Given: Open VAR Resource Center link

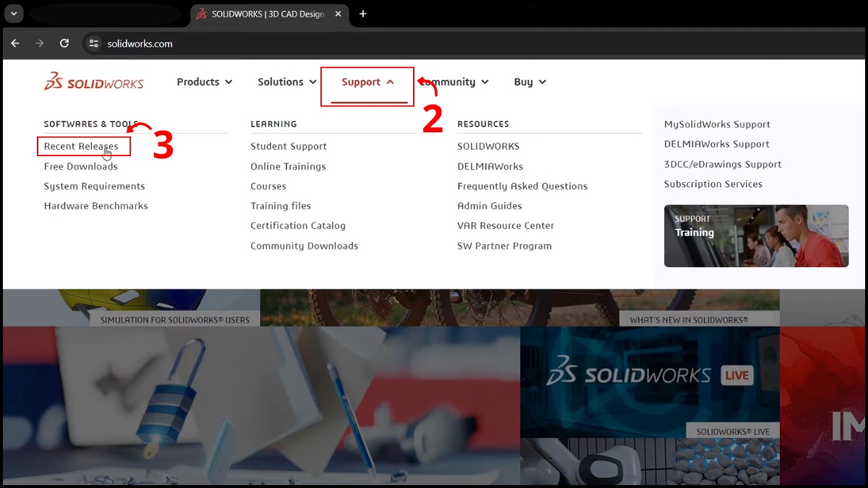Looking at the screenshot, I should point(506,226).
